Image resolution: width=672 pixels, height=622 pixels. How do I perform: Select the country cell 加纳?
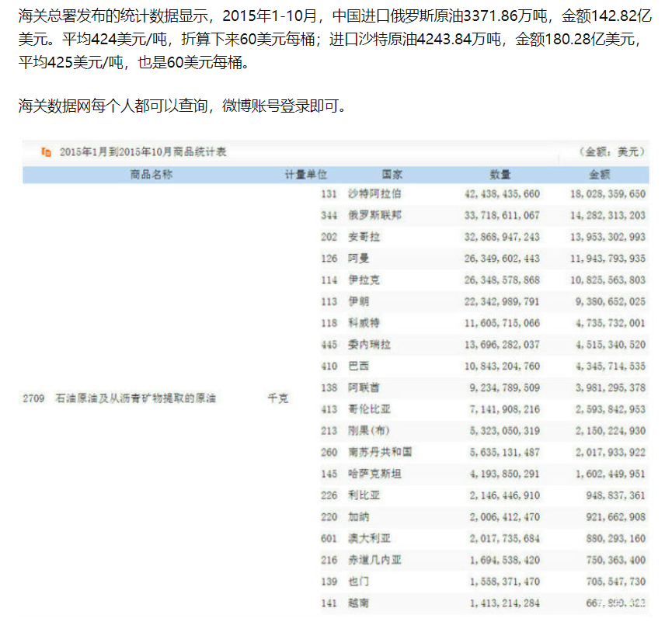(359, 517)
